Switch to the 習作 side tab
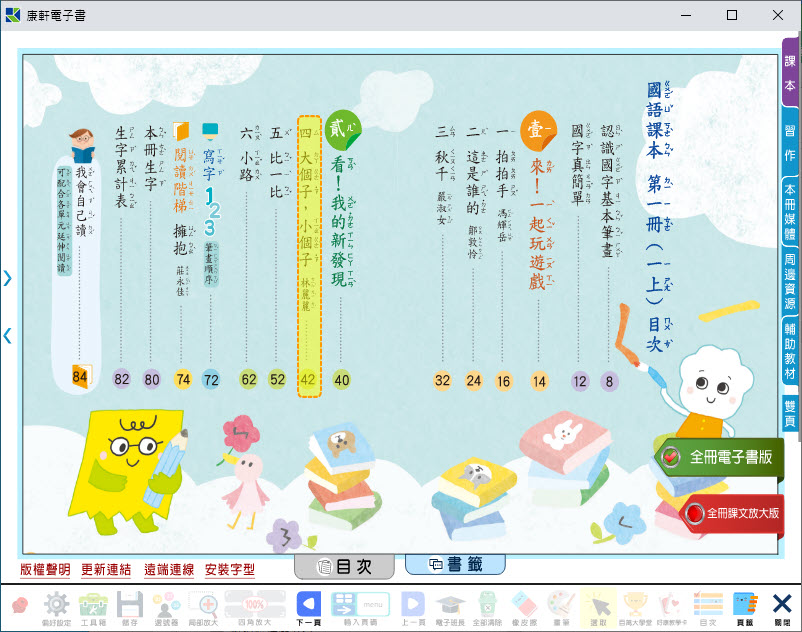The height and width of the screenshot is (632, 802). click(x=790, y=141)
